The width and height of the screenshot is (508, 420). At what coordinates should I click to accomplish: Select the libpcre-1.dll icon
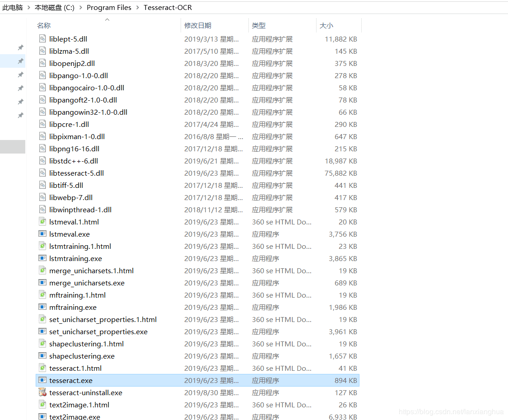[x=42, y=124]
